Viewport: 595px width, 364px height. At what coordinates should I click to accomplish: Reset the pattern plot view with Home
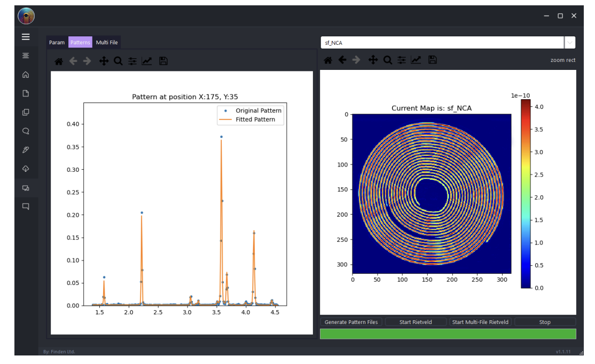(x=59, y=61)
